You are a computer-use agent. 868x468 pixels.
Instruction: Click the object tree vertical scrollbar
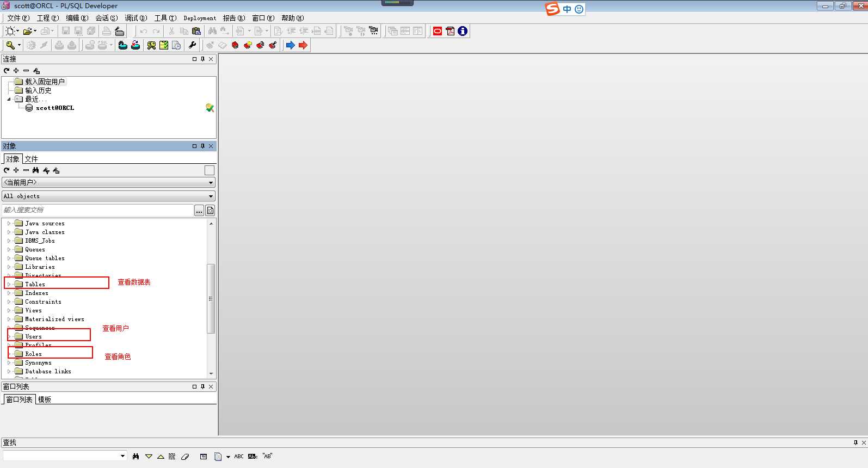click(x=211, y=298)
